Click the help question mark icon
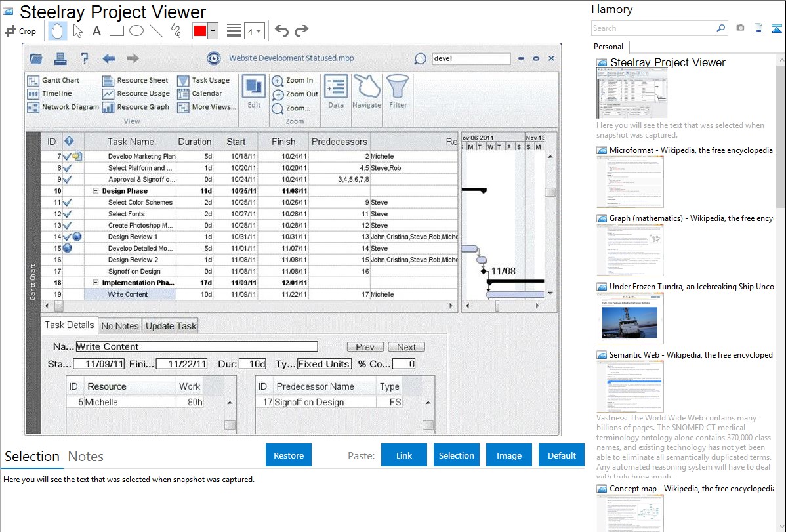 (x=85, y=58)
